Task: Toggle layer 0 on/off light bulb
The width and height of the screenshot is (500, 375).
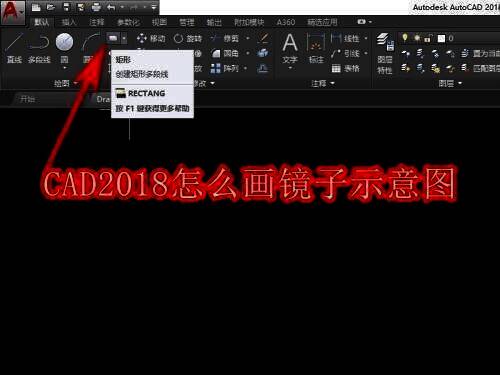Action: pos(405,38)
